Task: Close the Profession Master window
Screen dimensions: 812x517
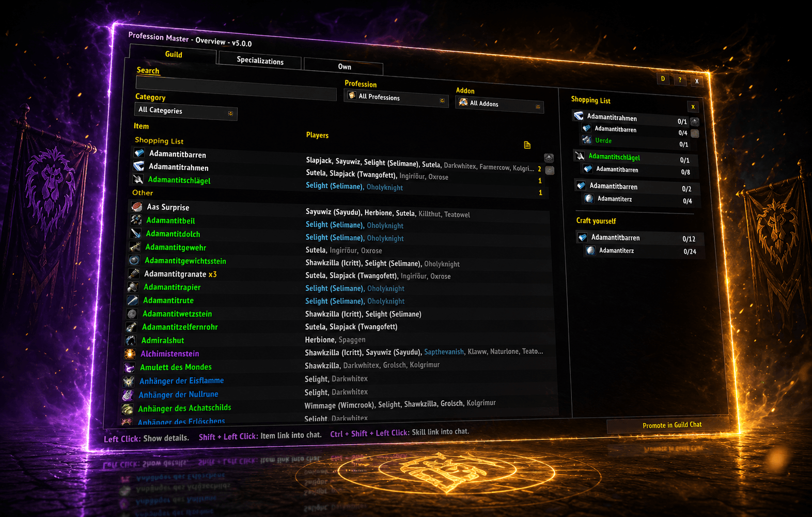Action: click(697, 81)
